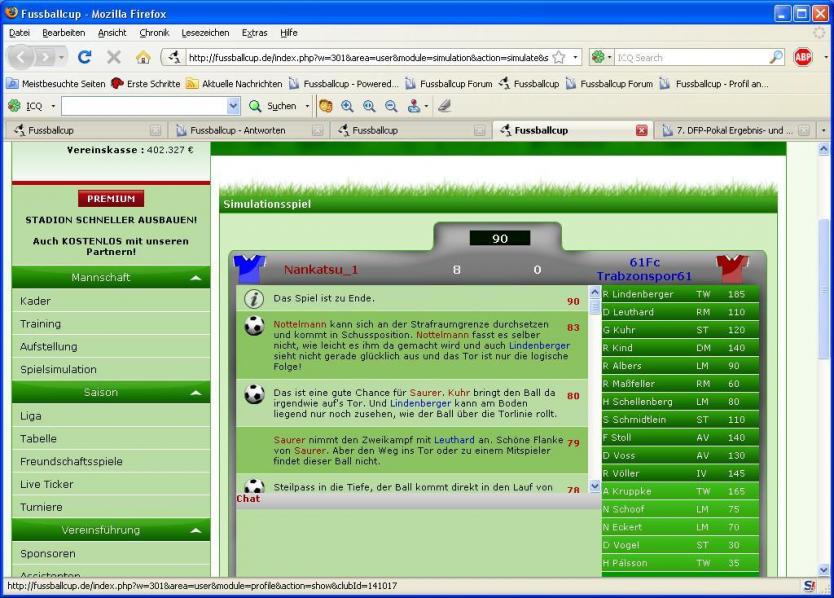The image size is (834, 598).
Task: Click the Adblock Plus ABP icon
Action: coord(803,58)
